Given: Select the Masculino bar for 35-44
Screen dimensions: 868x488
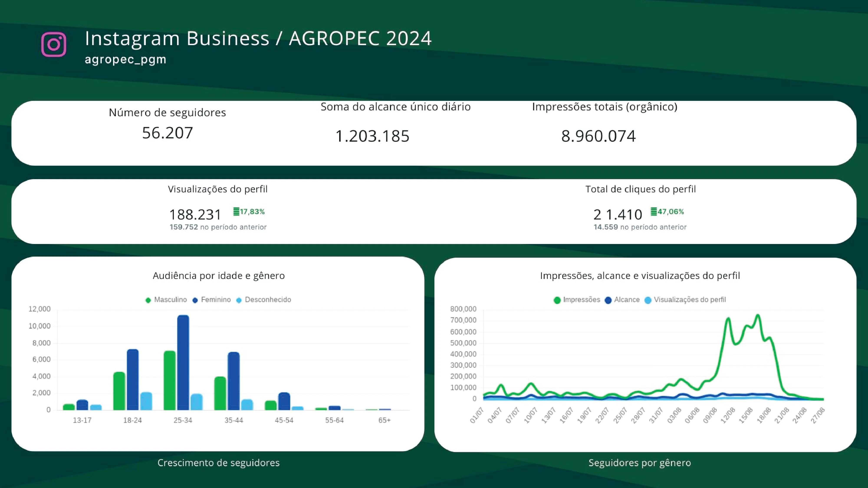Looking at the screenshot, I should point(220,393).
